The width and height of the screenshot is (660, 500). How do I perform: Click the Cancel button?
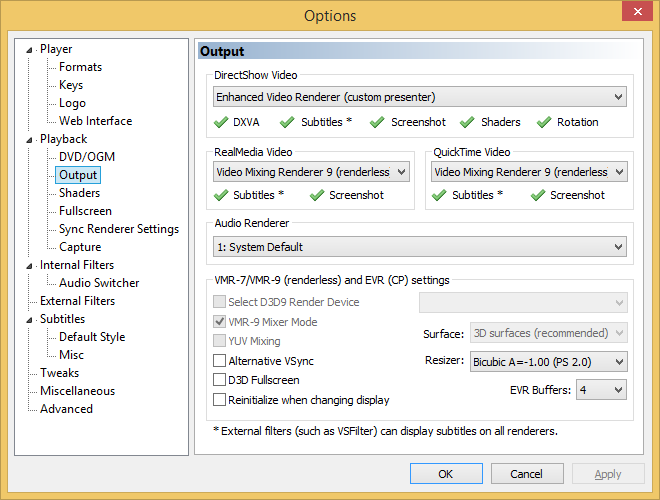pos(527,474)
